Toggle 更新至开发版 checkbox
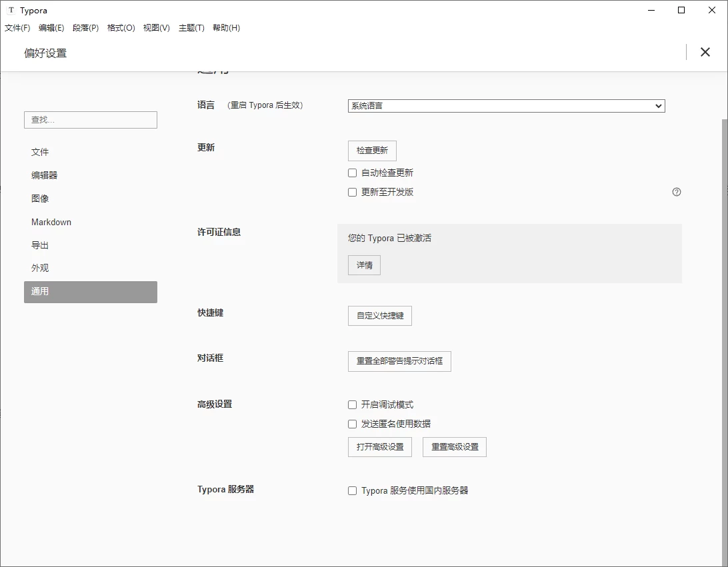Screen dimensions: 728x567 [x=353, y=192]
